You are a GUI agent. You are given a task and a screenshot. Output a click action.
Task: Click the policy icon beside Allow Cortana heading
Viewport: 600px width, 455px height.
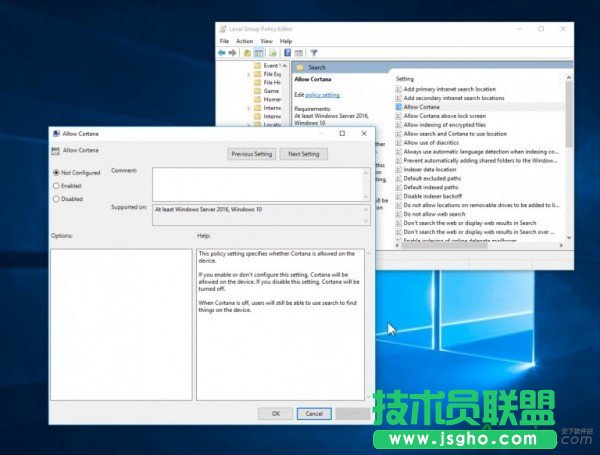pos(55,151)
